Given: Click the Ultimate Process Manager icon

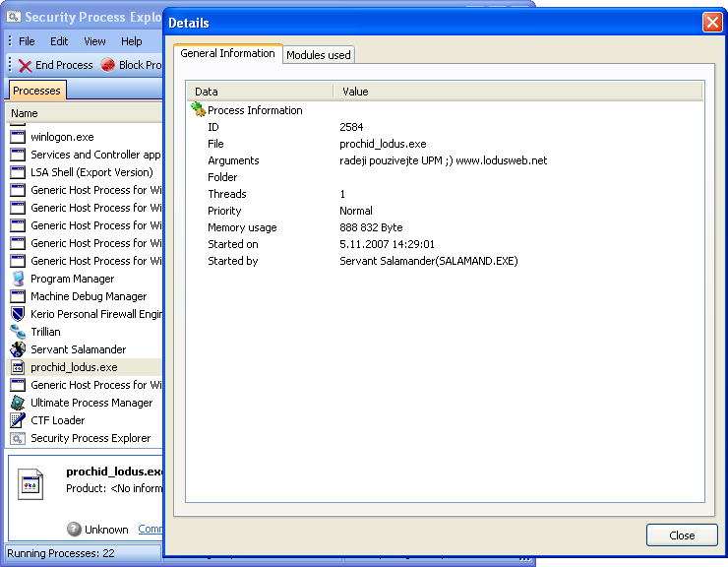Looking at the screenshot, I should coord(18,403).
